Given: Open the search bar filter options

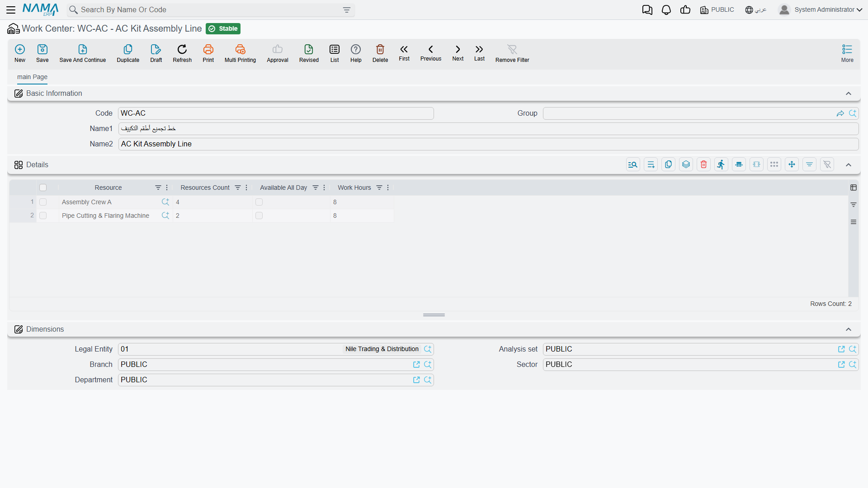Looking at the screenshot, I should [x=347, y=10].
